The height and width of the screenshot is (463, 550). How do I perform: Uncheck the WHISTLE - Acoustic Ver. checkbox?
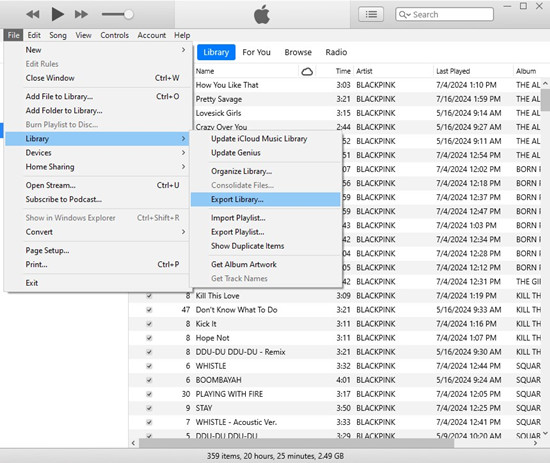click(x=149, y=422)
